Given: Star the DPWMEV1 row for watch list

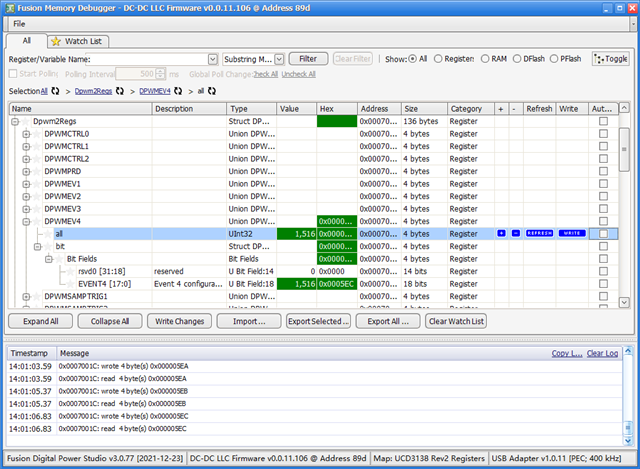Looking at the screenshot, I should coord(37,184).
